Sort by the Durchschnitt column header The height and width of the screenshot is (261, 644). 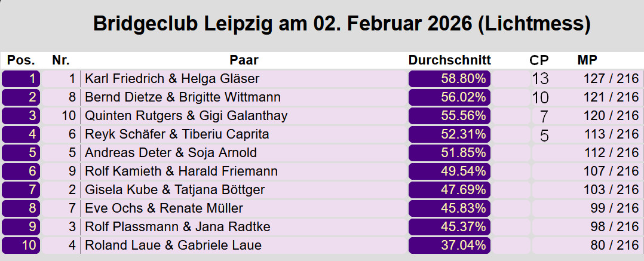pyautogui.click(x=449, y=60)
